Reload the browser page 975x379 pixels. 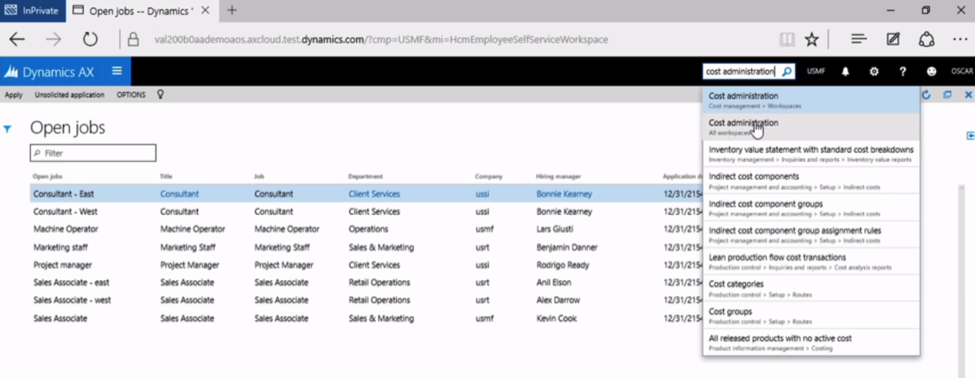(x=90, y=39)
